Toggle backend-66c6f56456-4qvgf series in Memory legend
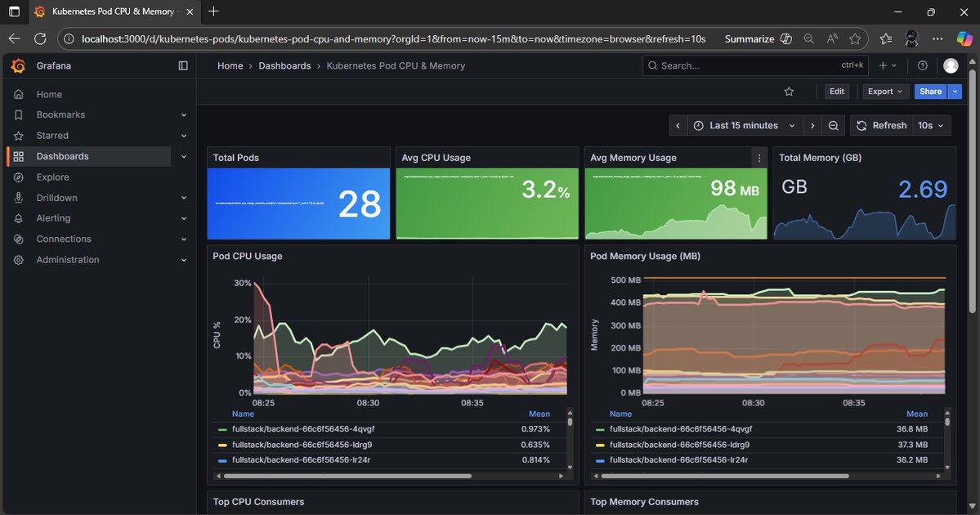 click(x=681, y=429)
